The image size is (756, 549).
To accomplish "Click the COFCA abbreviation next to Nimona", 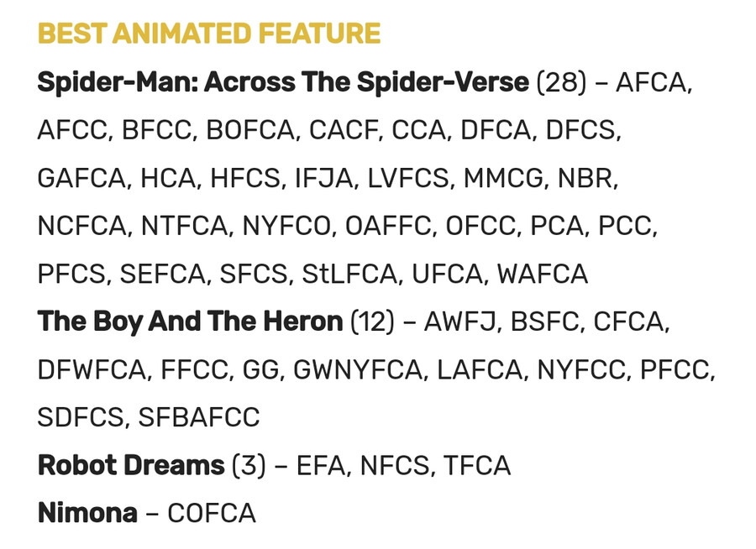I will [x=211, y=513].
